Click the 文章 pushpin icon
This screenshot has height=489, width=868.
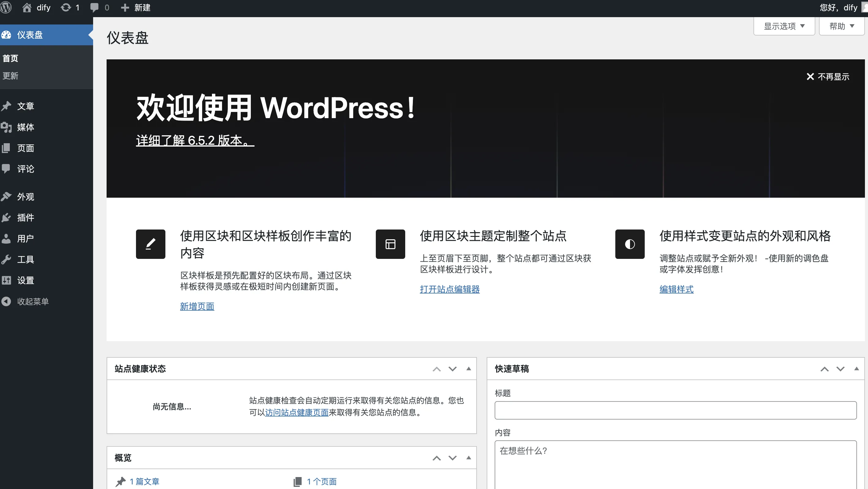(6, 106)
